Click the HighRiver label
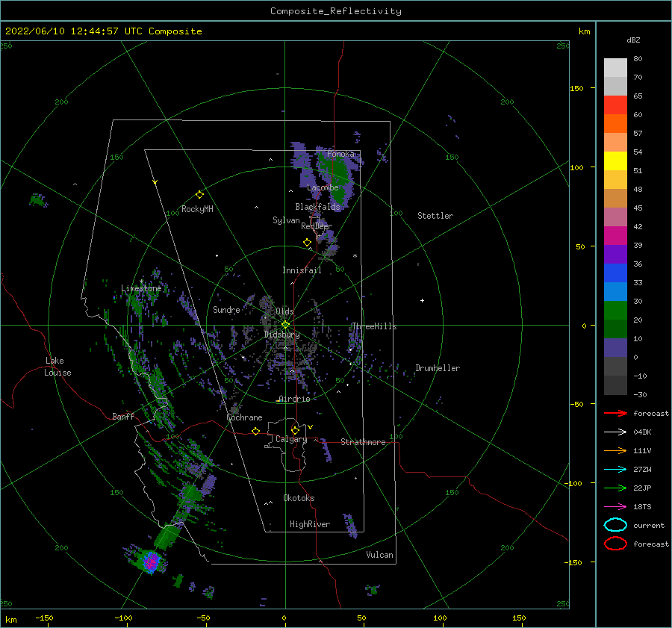This screenshot has height=628, width=672. pyautogui.click(x=310, y=524)
